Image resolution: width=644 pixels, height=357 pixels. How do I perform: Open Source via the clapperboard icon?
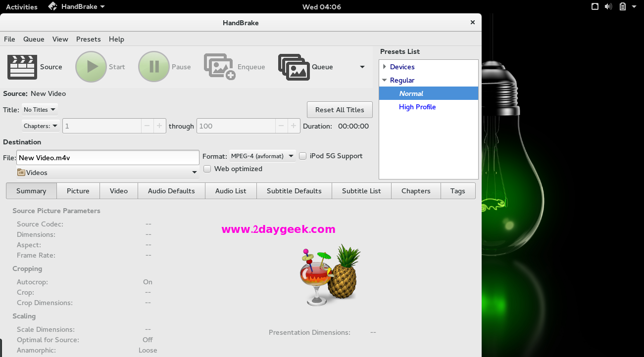(22, 67)
